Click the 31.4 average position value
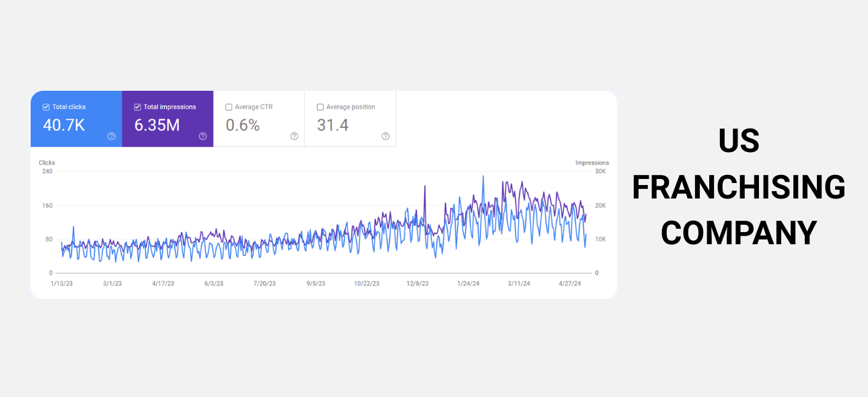868x397 pixels. [332, 125]
